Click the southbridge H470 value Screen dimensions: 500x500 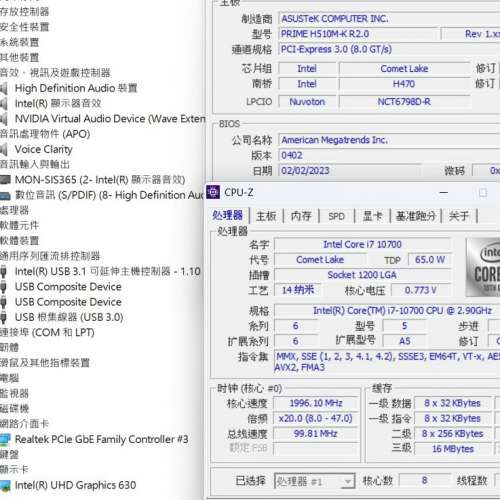point(404,84)
